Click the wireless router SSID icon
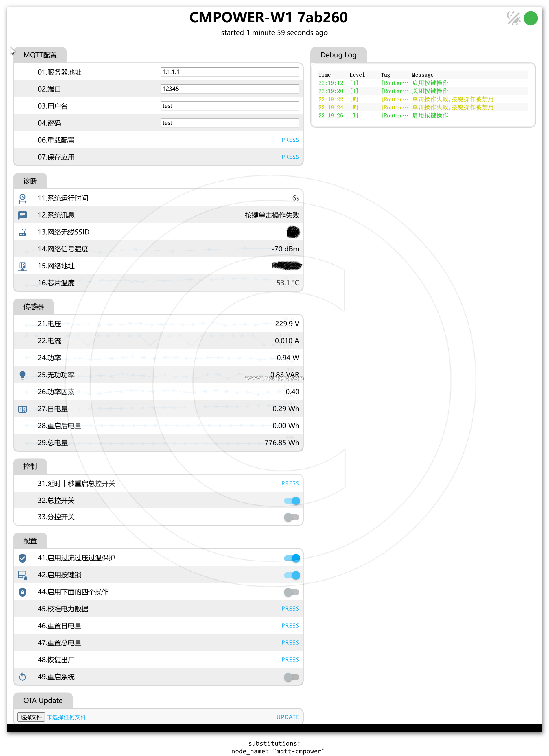 [22, 232]
